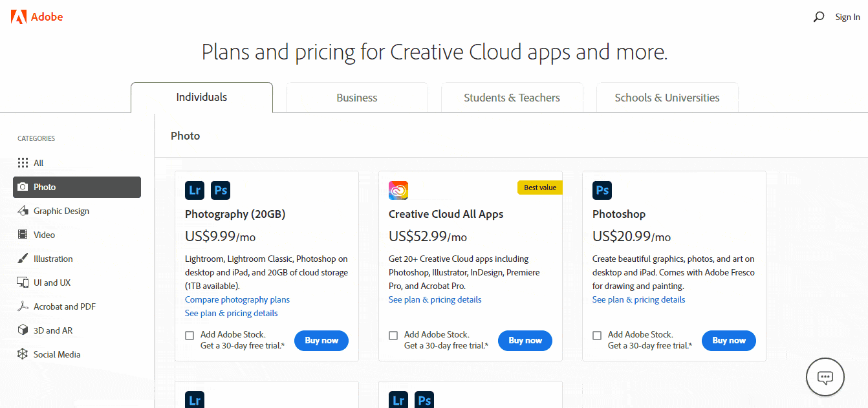Open the UI and UX category

pos(77,283)
